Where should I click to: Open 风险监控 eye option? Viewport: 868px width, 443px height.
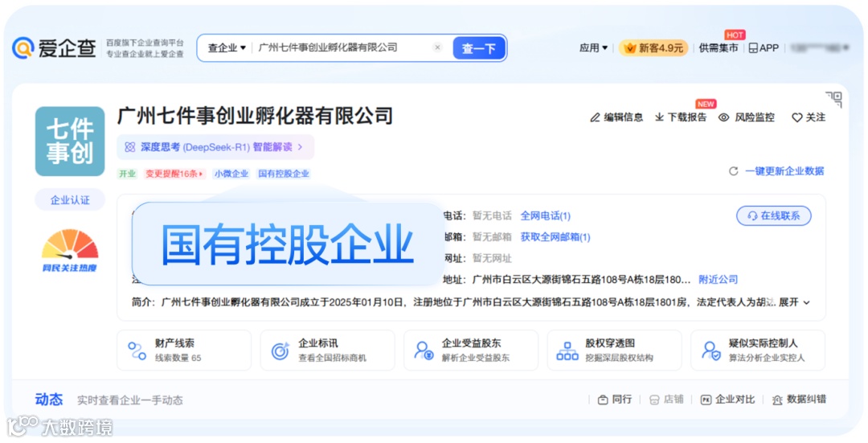pos(746,117)
